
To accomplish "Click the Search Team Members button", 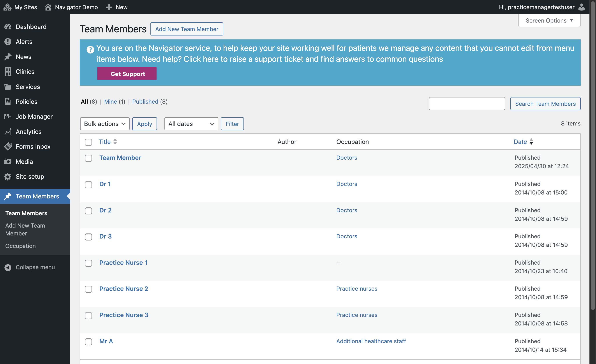I will point(545,104).
